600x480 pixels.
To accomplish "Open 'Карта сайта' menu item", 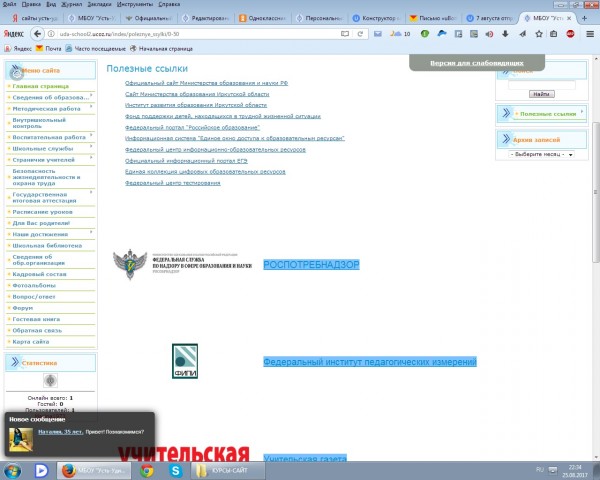I will point(31,341).
